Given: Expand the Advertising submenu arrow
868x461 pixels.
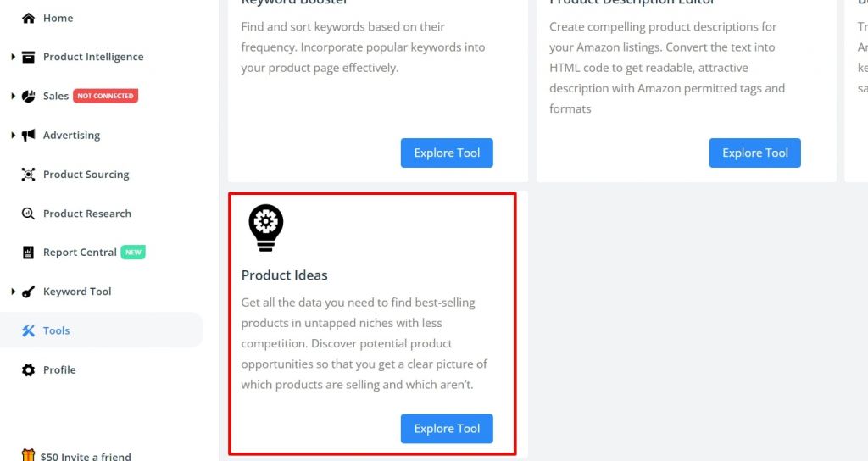Looking at the screenshot, I should tap(14, 135).
